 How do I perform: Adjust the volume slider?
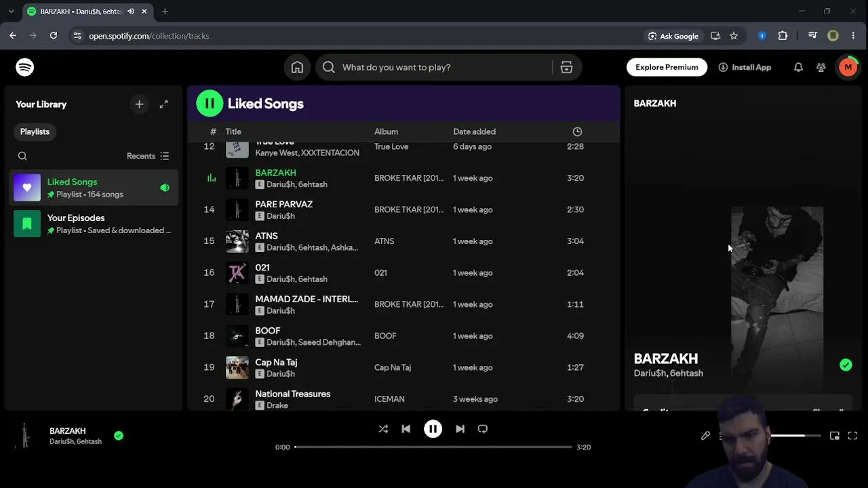[795, 436]
